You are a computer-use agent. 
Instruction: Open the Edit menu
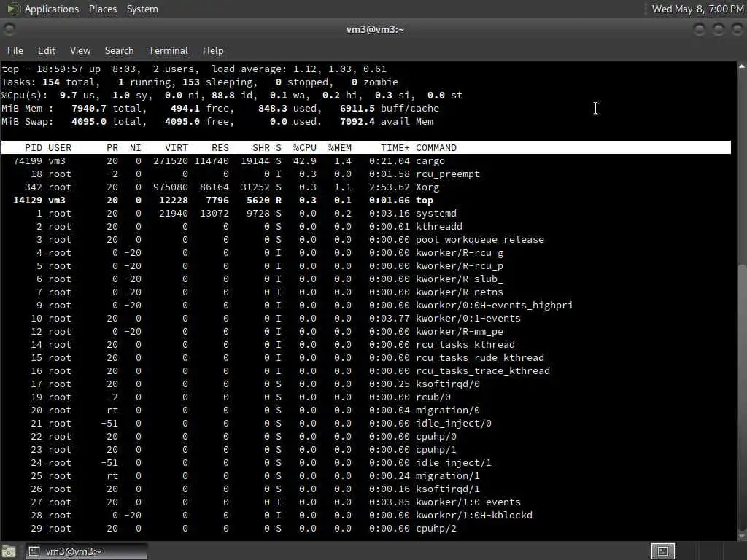click(x=46, y=50)
